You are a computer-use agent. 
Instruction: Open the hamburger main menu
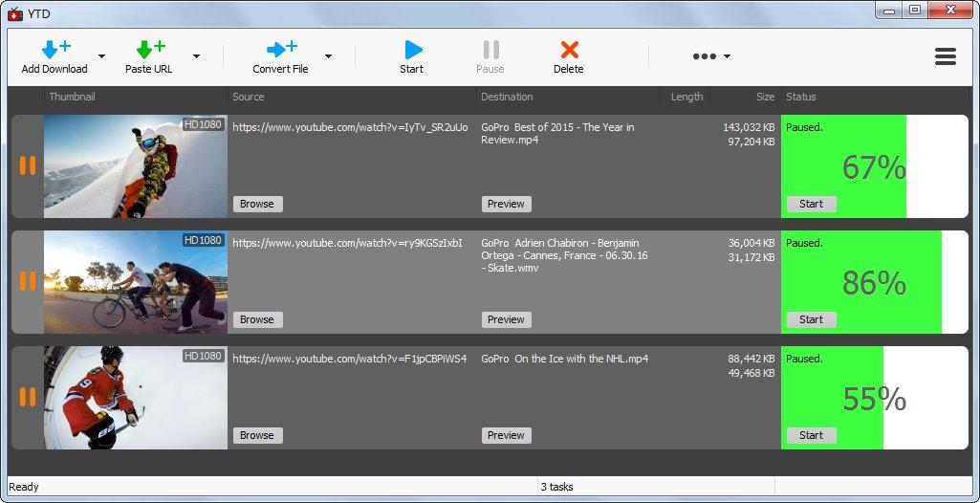tap(946, 56)
